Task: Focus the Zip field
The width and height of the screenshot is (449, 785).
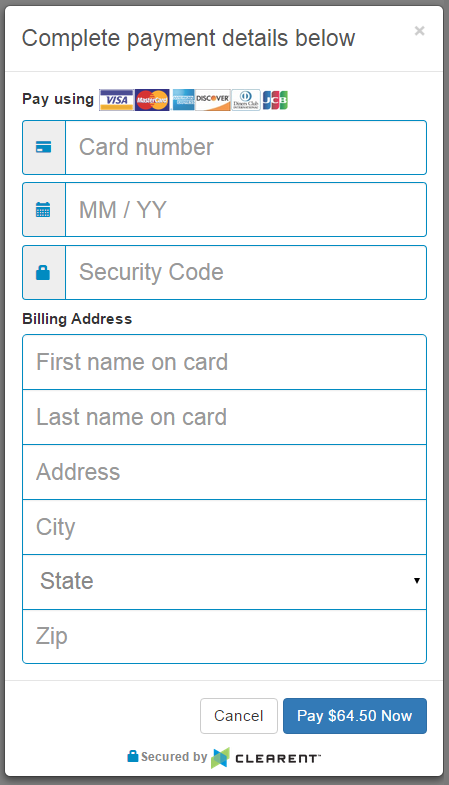Action: [225, 636]
